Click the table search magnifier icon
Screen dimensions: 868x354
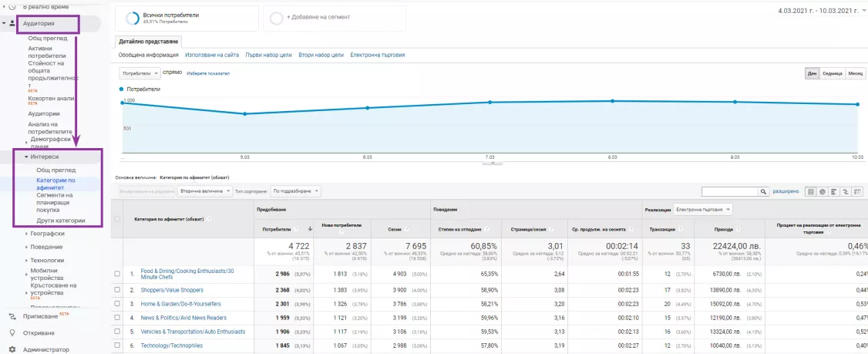click(764, 192)
